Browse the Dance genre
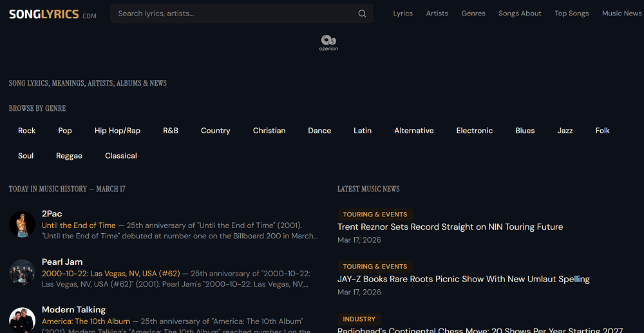 pos(319,131)
